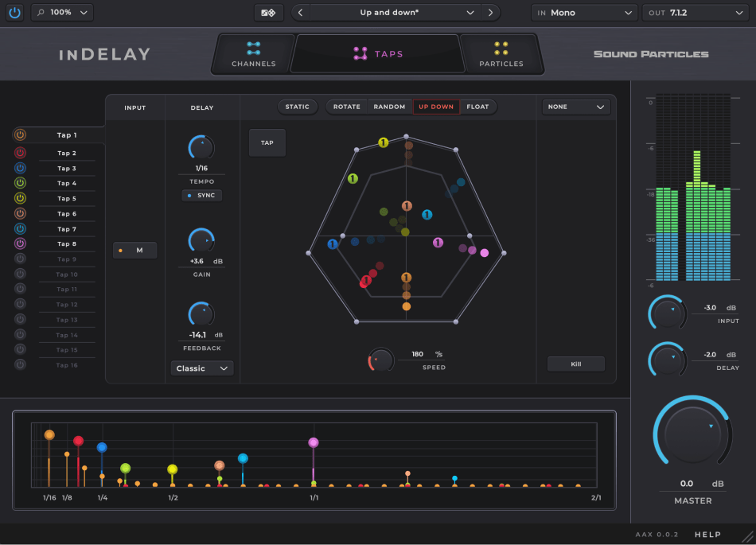Click the SPEED knob
This screenshot has height=545, width=756.
381,360
